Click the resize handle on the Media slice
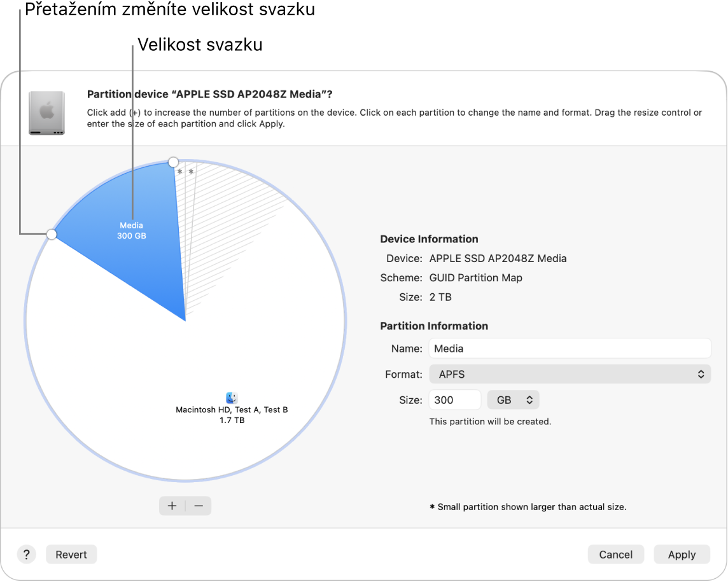Image resolution: width=728 pixels, height=582 pixels. tap(52, 235)
